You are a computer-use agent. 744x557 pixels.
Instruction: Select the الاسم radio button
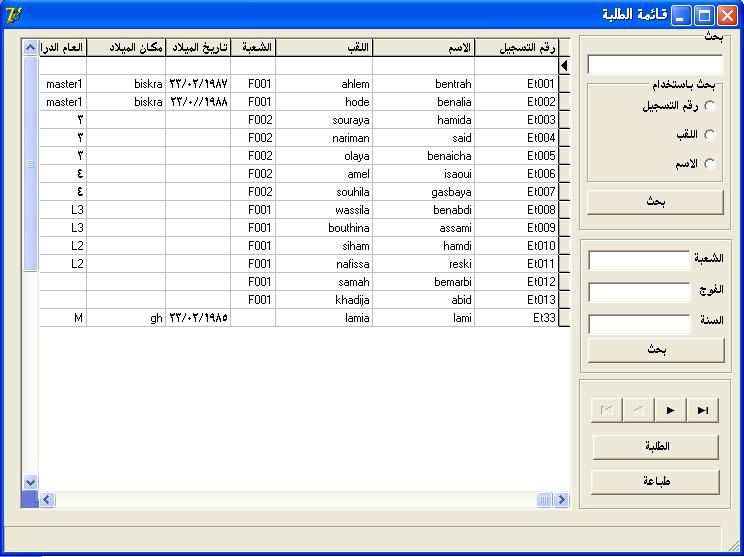point(710,164)
